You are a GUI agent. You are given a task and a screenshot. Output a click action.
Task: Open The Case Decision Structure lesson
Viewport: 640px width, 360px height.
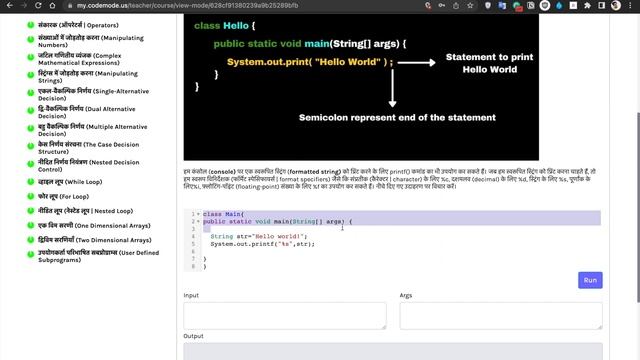89,148
